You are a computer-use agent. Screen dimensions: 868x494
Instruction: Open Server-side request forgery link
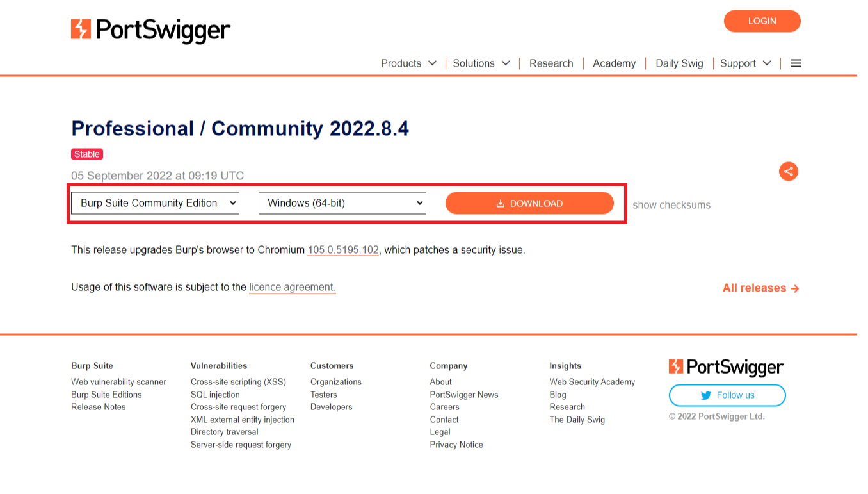tap(241, 445)
